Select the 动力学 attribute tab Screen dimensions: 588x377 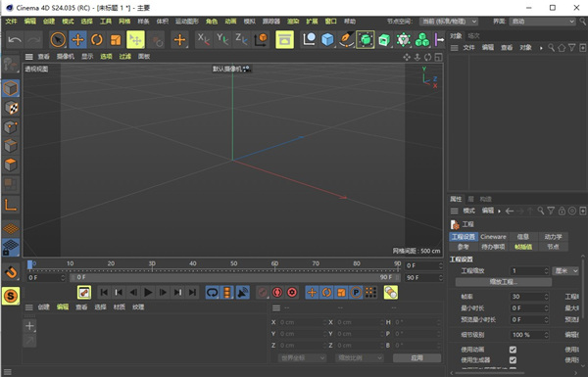(x=553, y=237)
